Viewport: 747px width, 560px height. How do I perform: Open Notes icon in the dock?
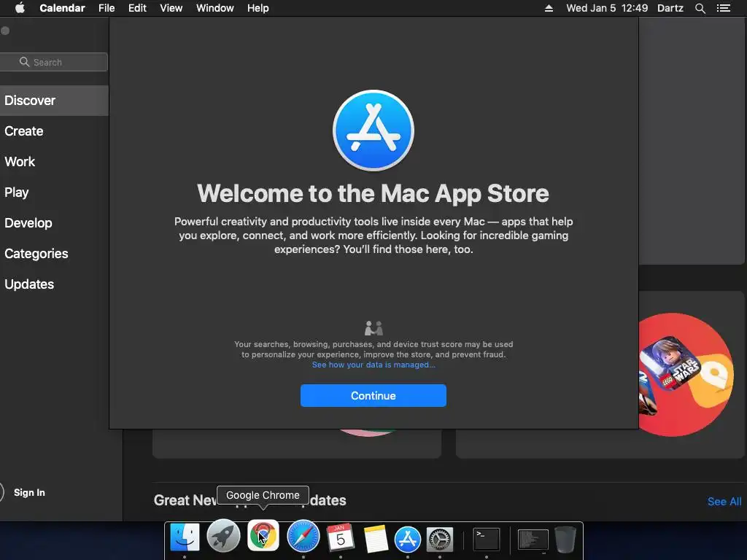coord(376,539)
